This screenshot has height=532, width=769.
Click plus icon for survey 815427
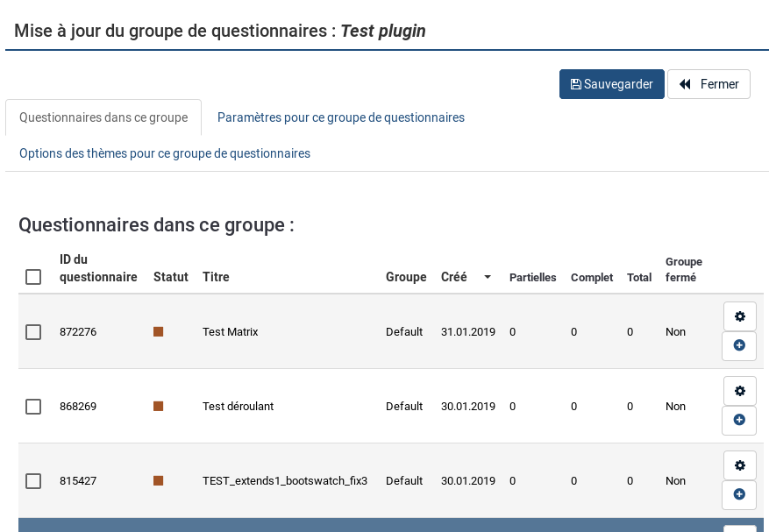739,495
